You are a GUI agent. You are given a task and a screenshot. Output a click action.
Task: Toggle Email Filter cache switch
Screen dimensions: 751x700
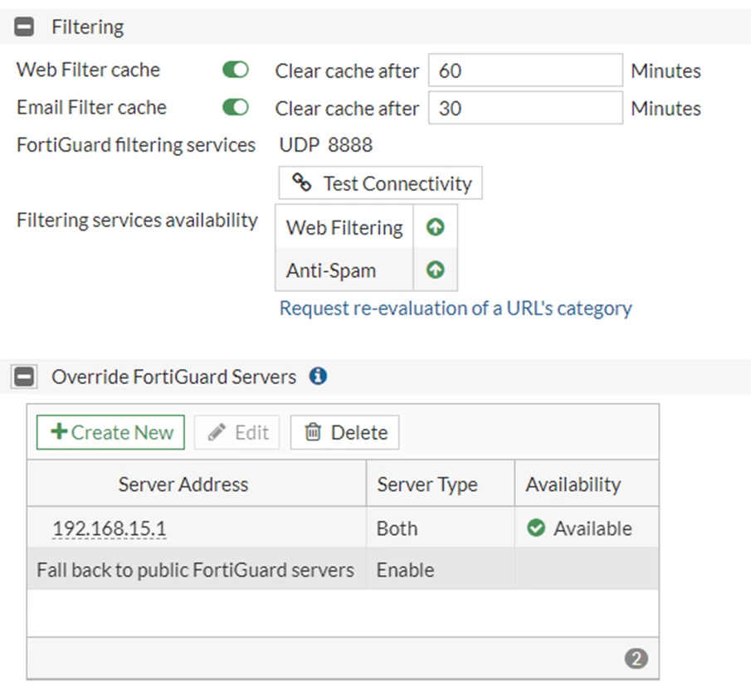(x=235, y=107)
